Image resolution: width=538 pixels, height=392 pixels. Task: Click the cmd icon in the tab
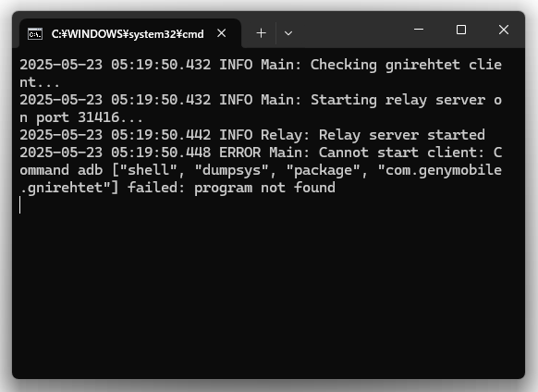35,33
